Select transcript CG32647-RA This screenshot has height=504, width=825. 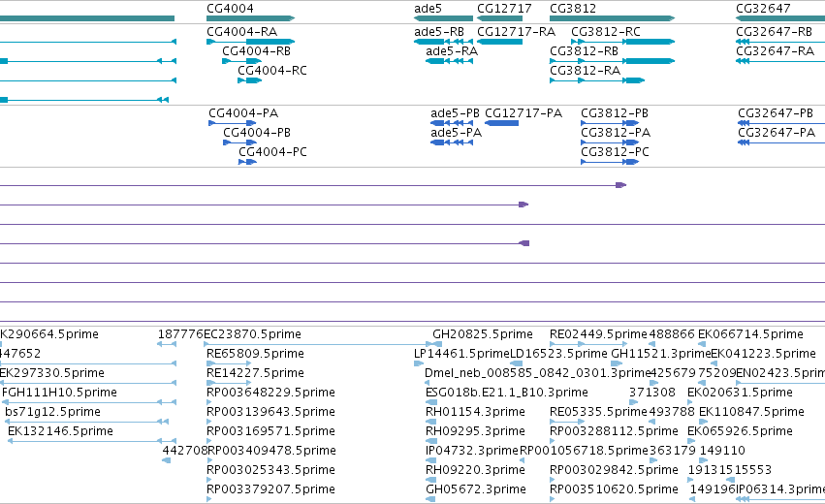coord(775,51)
